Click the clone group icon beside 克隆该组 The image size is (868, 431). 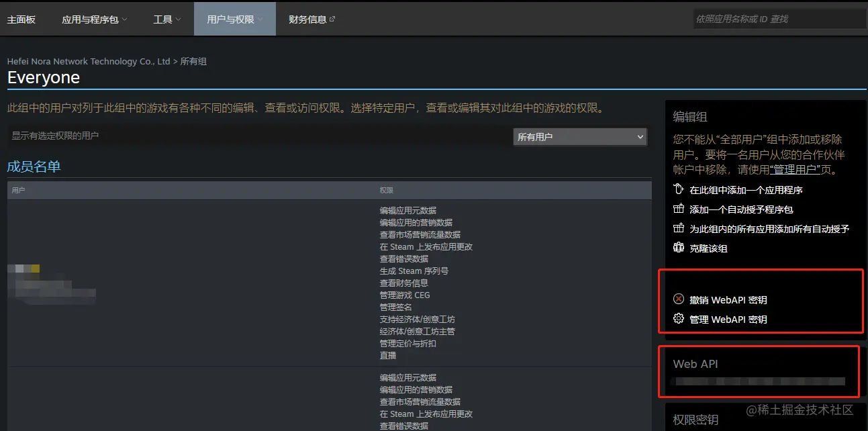[678, 248]
